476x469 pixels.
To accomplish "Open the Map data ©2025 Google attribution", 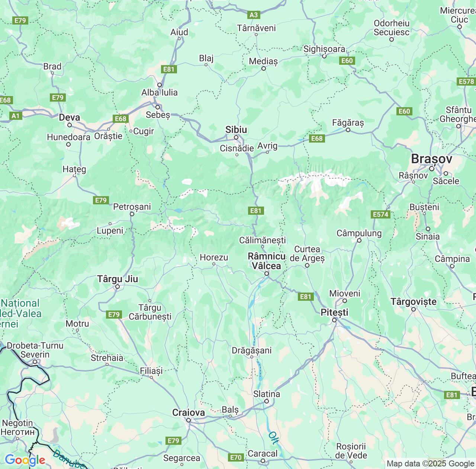I will point(430,464).
